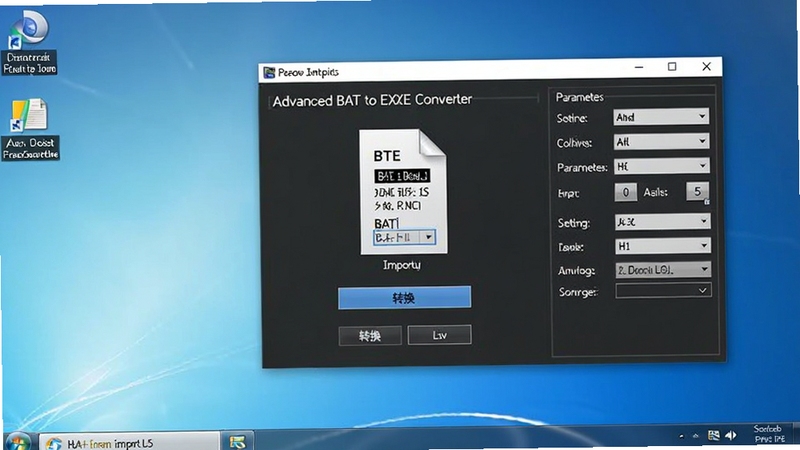Click the volume speaker tray icon
This screenshot has height=450, width=800.
[x=731, y=435]
